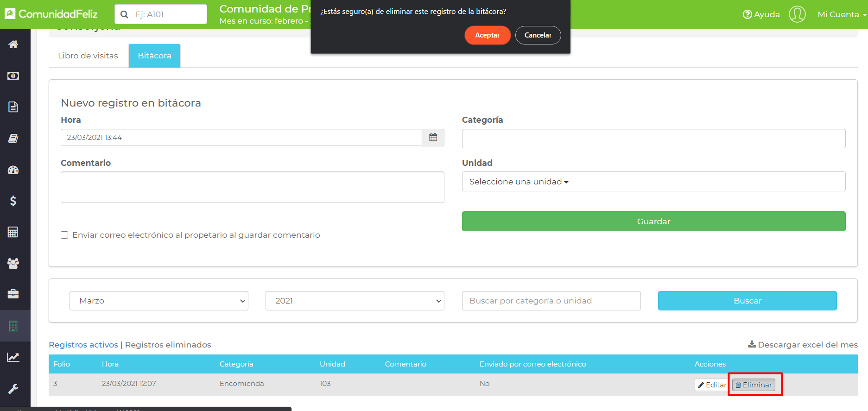Click the line chart sidebar icon
Screen dimensions: 868x411
pyautogui.click(x=13, y=357)
